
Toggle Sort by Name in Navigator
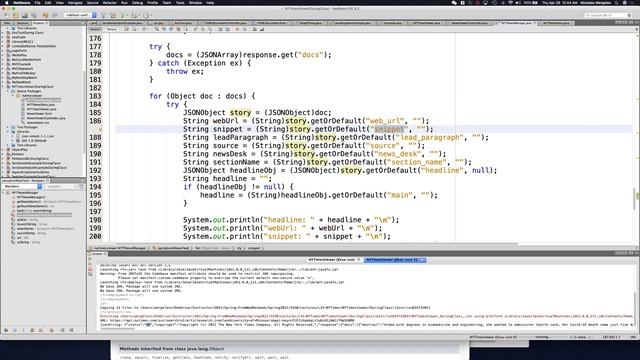[62, 330]
